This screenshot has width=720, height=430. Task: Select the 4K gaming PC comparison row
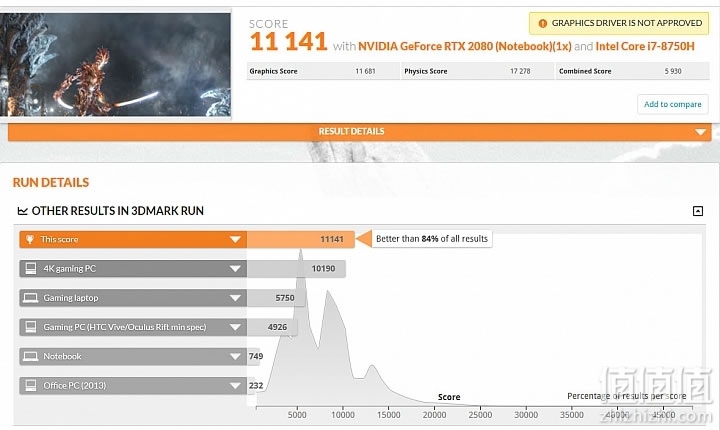point(133,269)
